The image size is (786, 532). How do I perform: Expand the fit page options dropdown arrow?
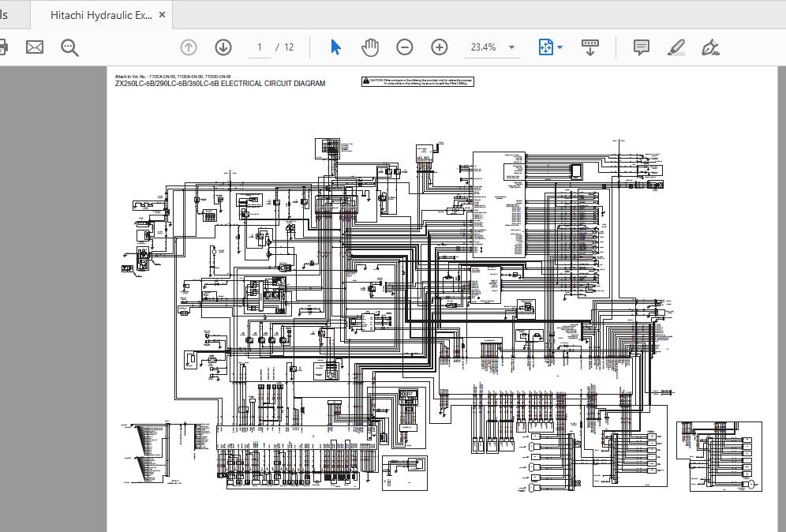click(x=560, y=47)
